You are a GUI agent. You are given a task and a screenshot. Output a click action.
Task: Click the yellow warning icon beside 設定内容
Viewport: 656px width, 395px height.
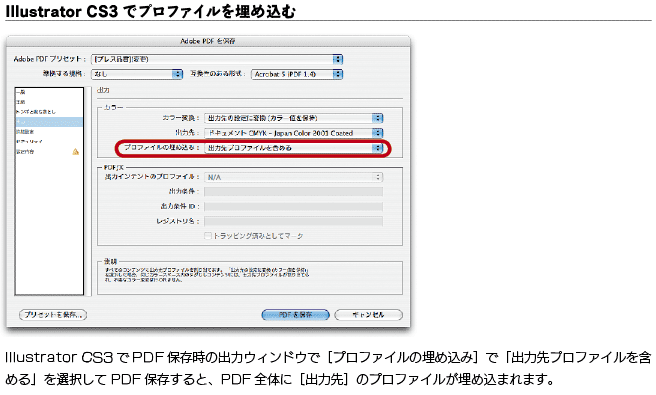click(x=76, y=151)
